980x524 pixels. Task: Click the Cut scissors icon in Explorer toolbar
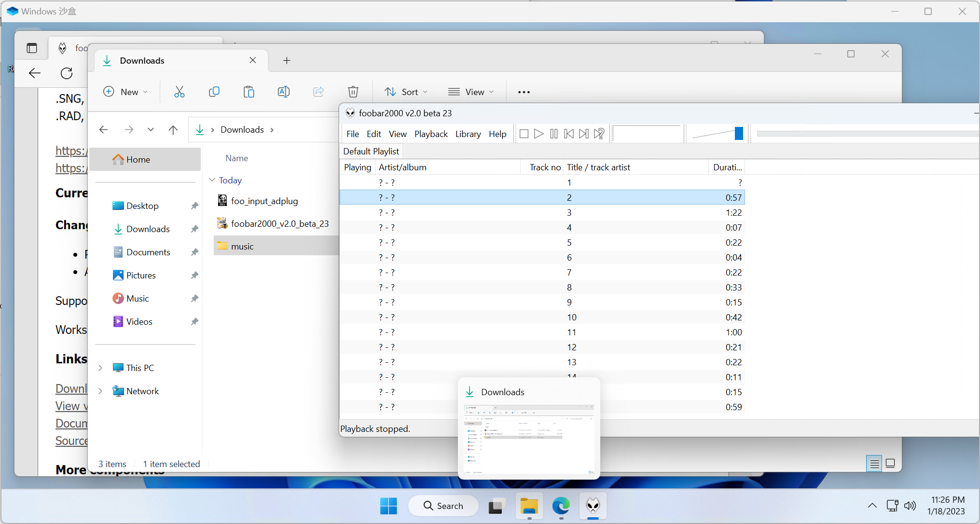click(x=179, y=92)
